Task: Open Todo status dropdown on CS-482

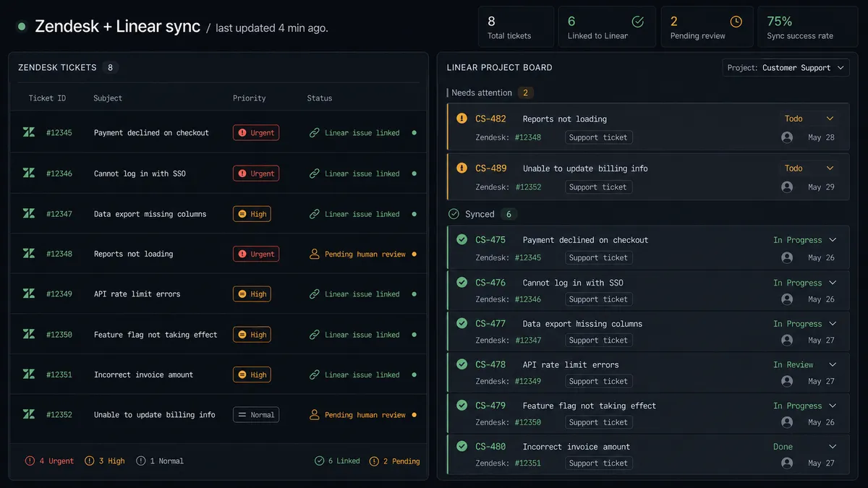Action: (x=810, y=119)
